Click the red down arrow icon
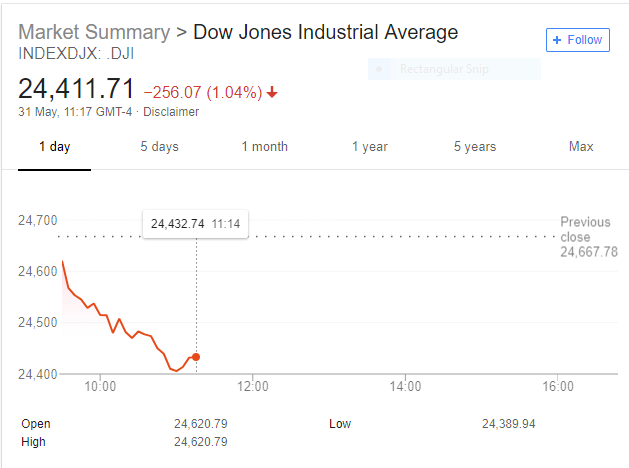Screen dimensions: 629x468 click(272, 93)
